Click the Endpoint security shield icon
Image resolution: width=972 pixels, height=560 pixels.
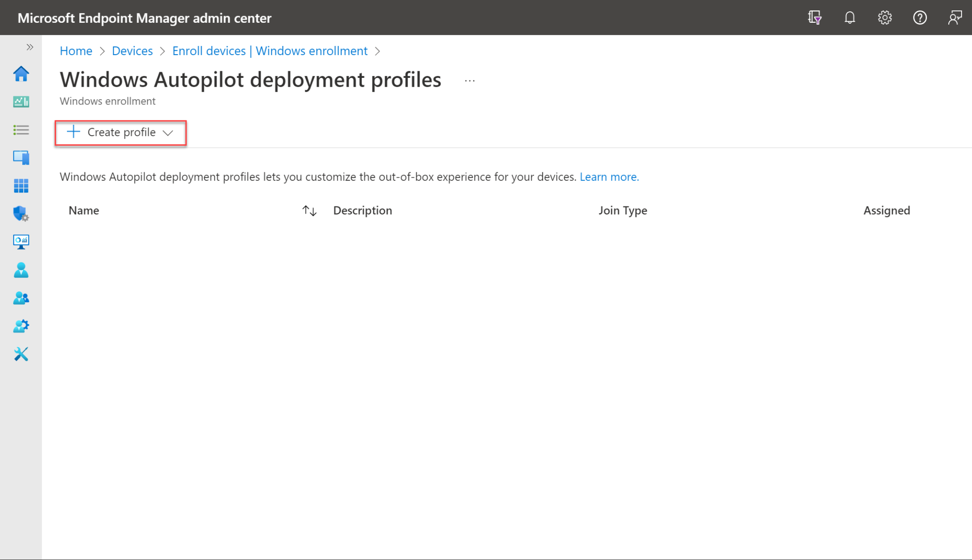point(21,214)
